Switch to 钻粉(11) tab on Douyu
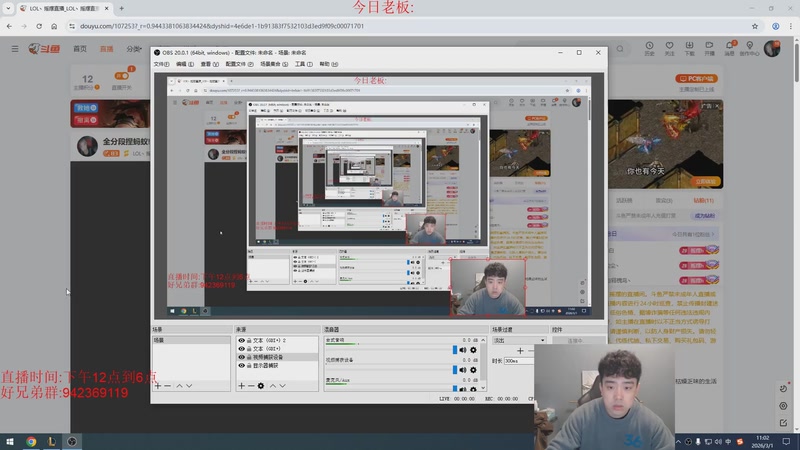800x450 pixels. click(704, 201)
